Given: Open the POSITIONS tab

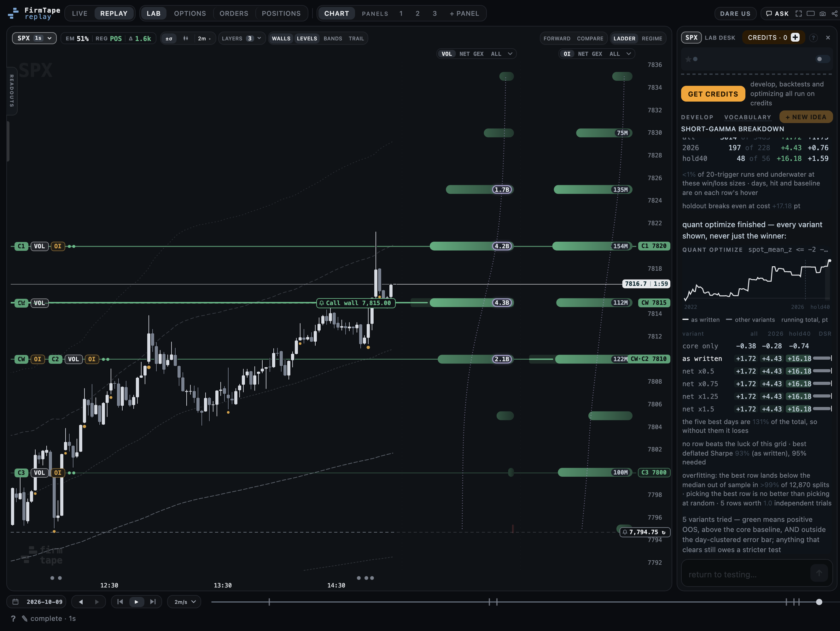Looking at the screenshot, I should coord(281,13).
